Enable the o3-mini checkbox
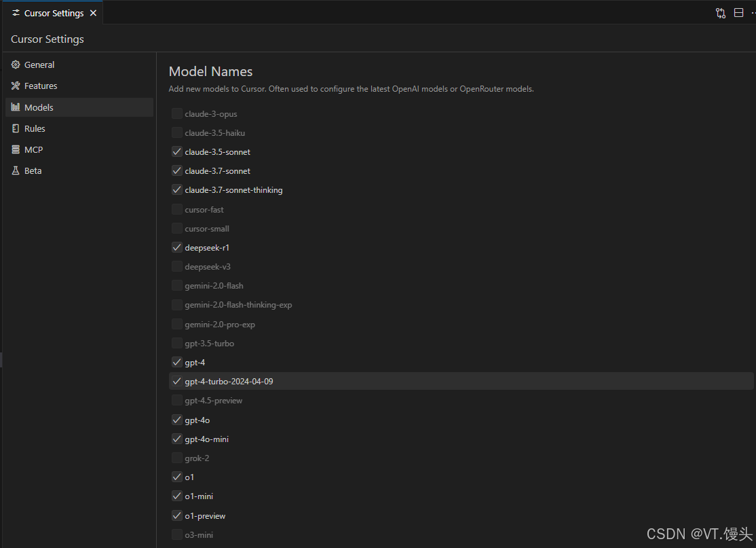 point(177,534)
